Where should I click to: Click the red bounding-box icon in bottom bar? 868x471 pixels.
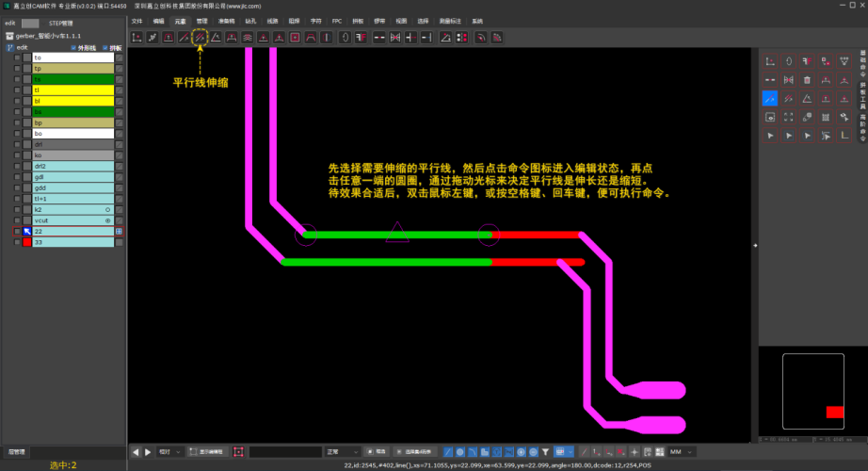238,452
